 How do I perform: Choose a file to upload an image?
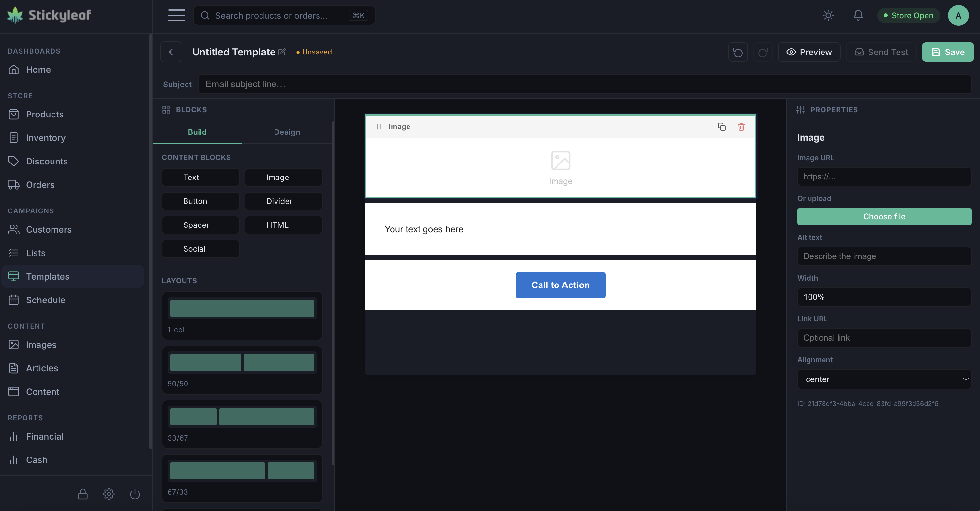tap(883, 216)
